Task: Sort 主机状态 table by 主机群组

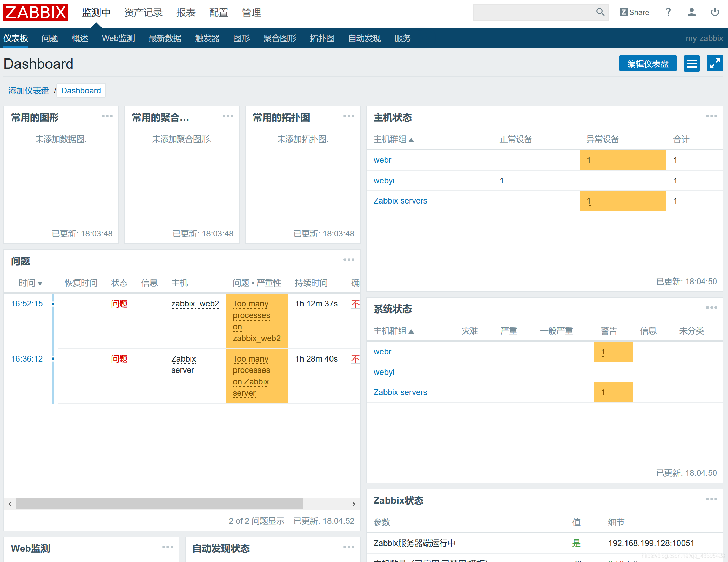Action: 393,140
